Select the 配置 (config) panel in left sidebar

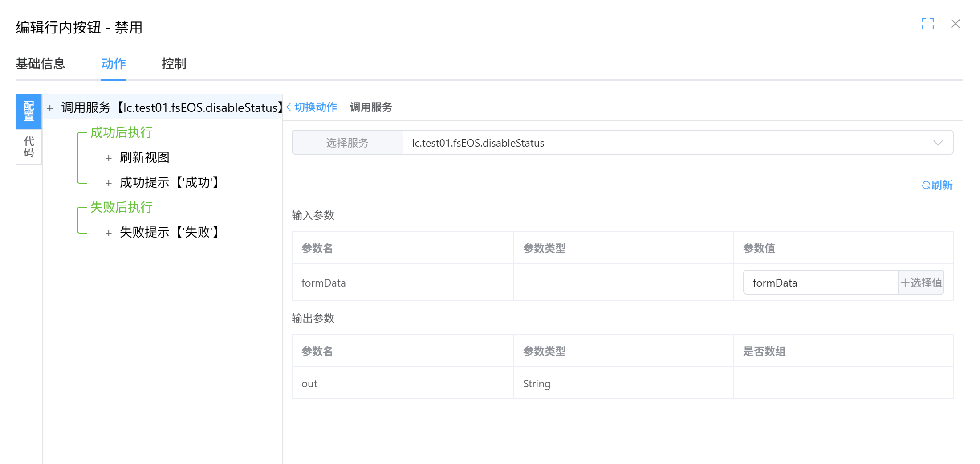(28, 111)
